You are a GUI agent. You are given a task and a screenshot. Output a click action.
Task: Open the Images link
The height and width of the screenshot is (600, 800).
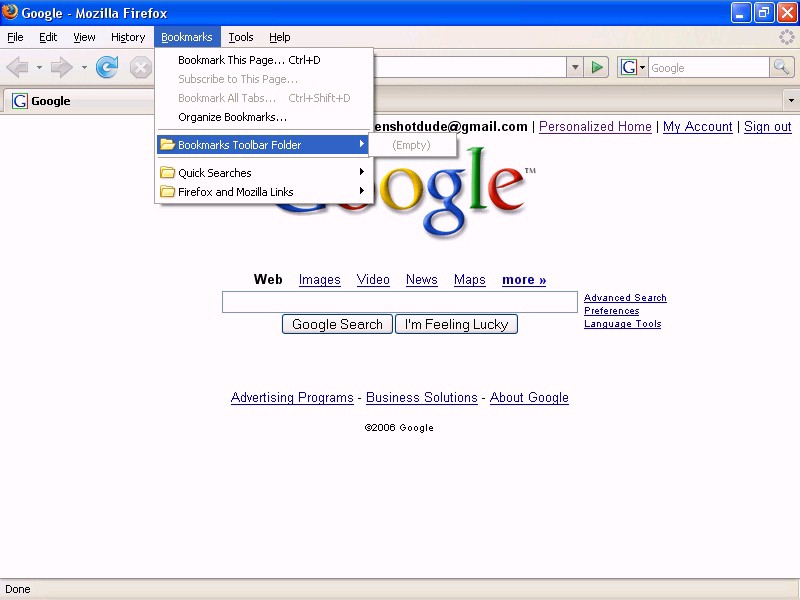[319, 280]
